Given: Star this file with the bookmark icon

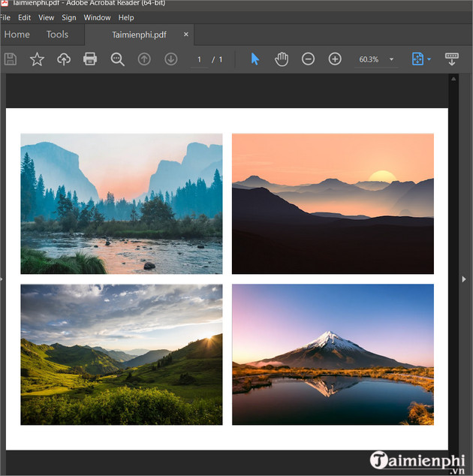Looking at the screenshot, I should tap(37, 59).
